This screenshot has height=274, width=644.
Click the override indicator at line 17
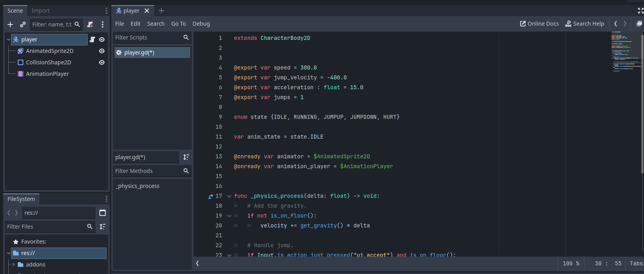pos(211,196)
